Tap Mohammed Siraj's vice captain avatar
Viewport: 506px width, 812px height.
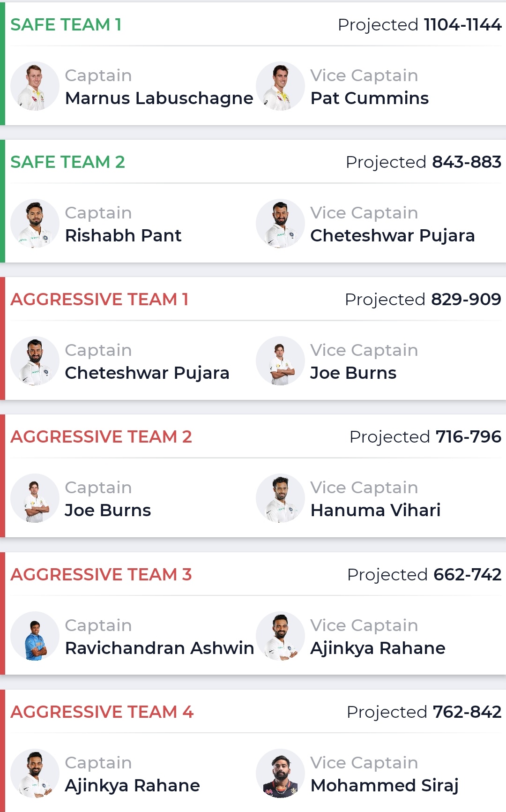pyautogui.click(x=280, y=774)
